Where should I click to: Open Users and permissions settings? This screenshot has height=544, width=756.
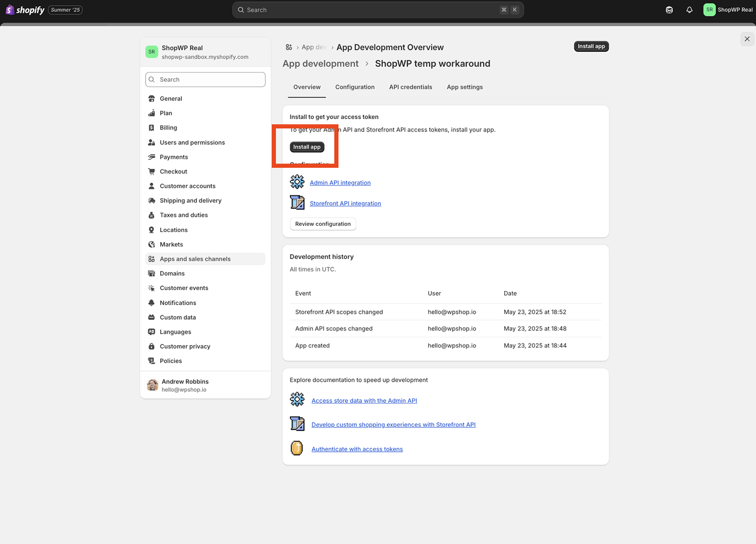pos(206,142)
